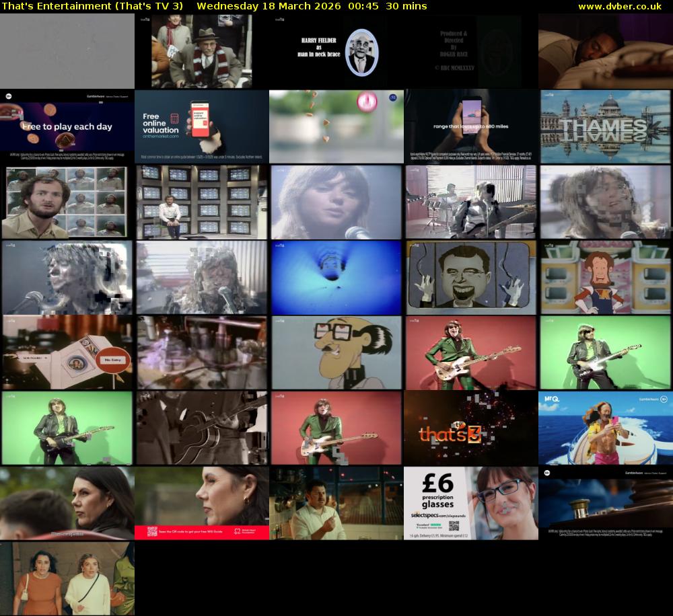Click the QR code on the selectspecs advert
The width and height of the screenshot is (673, 616).
tap(454, 525)
